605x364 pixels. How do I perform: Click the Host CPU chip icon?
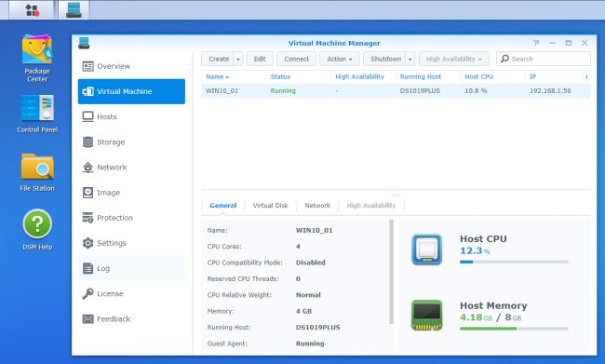(x=426, y=249)
